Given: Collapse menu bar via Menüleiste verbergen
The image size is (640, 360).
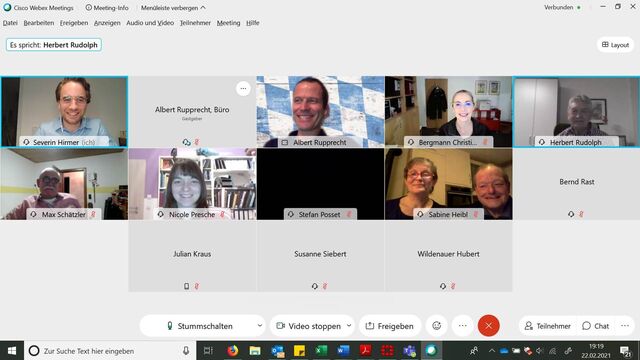Looking at the screenshot, I should pyautogui.click(x=173, y=8).
